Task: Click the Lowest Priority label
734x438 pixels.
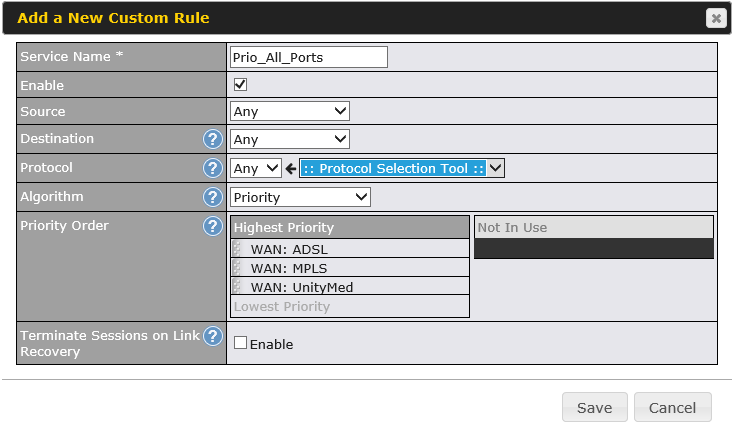Action: 282,307
